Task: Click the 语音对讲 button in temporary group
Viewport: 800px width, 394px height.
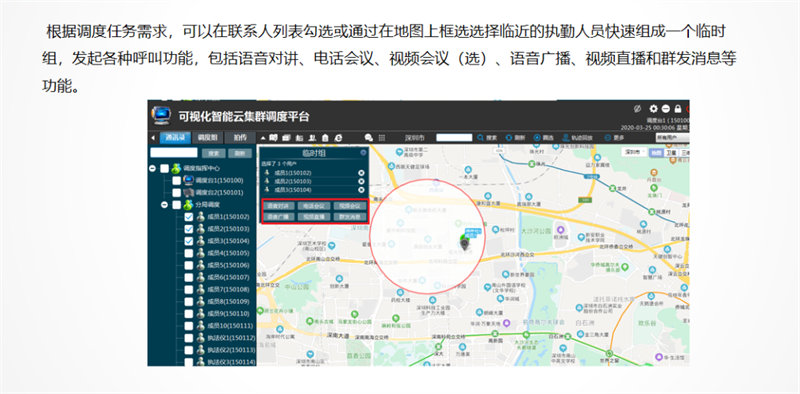Action: click(x=279, y=206)
